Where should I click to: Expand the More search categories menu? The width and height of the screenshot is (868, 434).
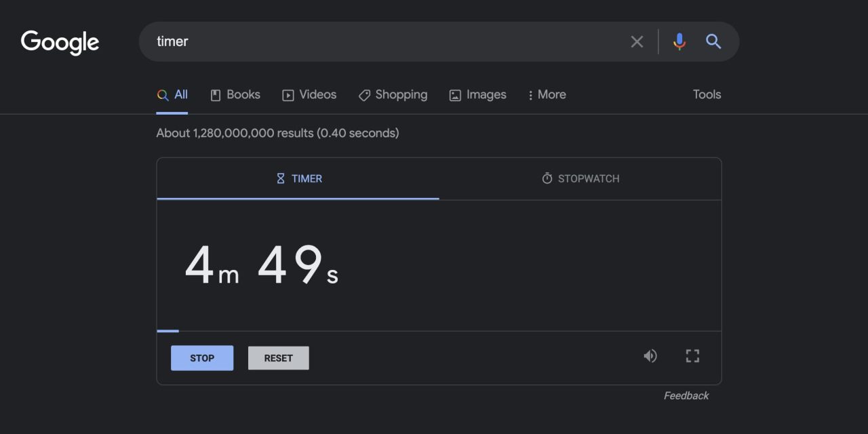(547, 95)
